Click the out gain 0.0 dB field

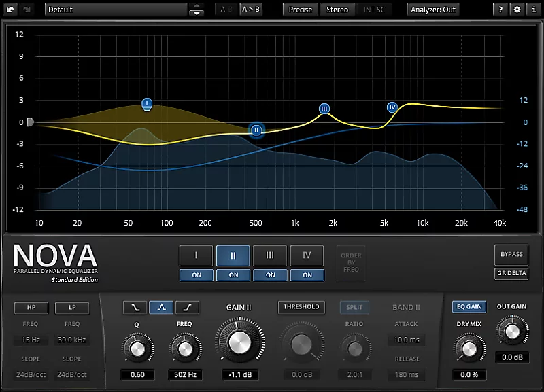[512, 357]
